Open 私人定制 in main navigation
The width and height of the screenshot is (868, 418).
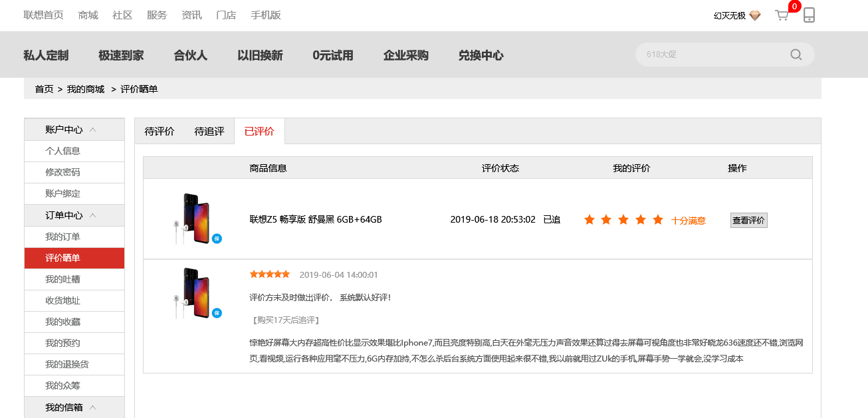[x=46, y=56]
